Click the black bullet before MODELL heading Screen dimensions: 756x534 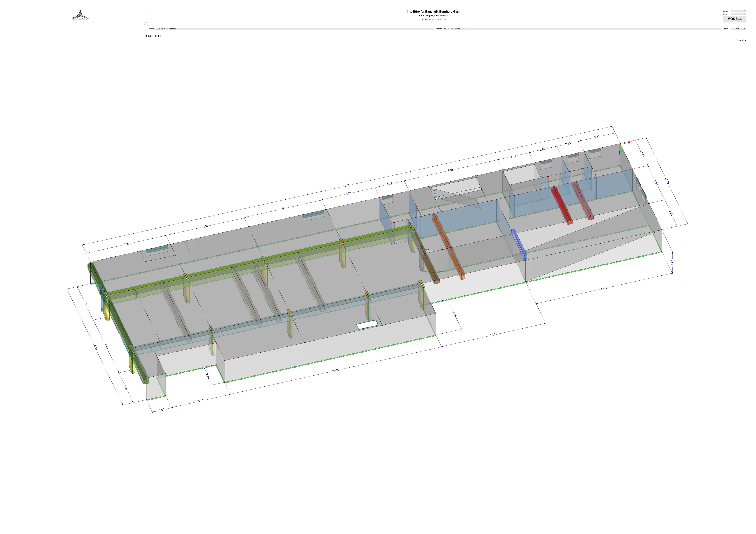(x=146, y=36)
